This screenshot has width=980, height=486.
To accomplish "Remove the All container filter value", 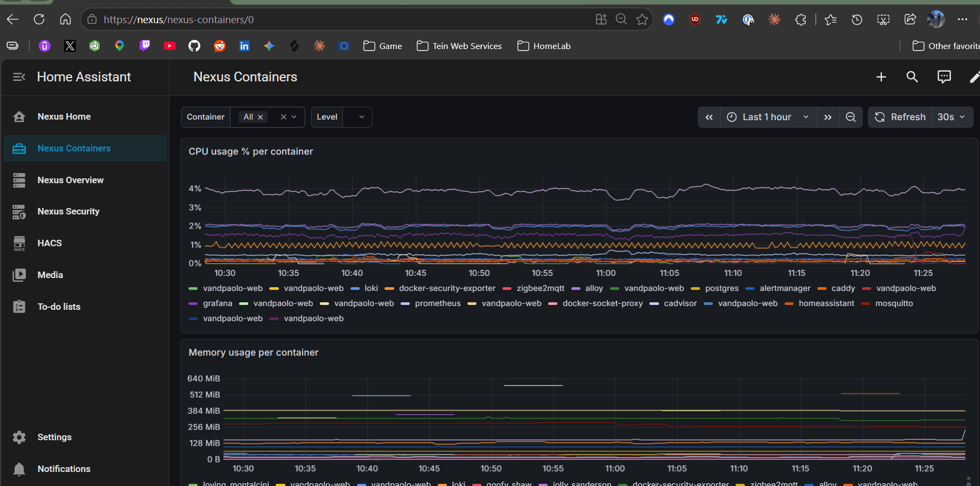I will coord(261,117).
